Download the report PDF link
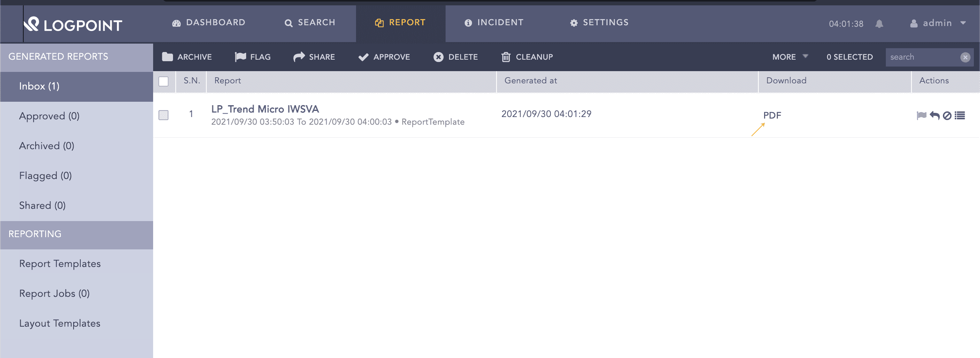980x358 pixels. point(772,116)
